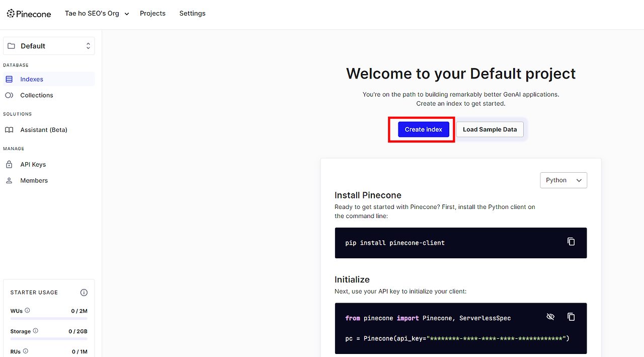Viewport: 644px width, 357px height.
Task: Click the Assistant book icon
Action: (9, 130)
